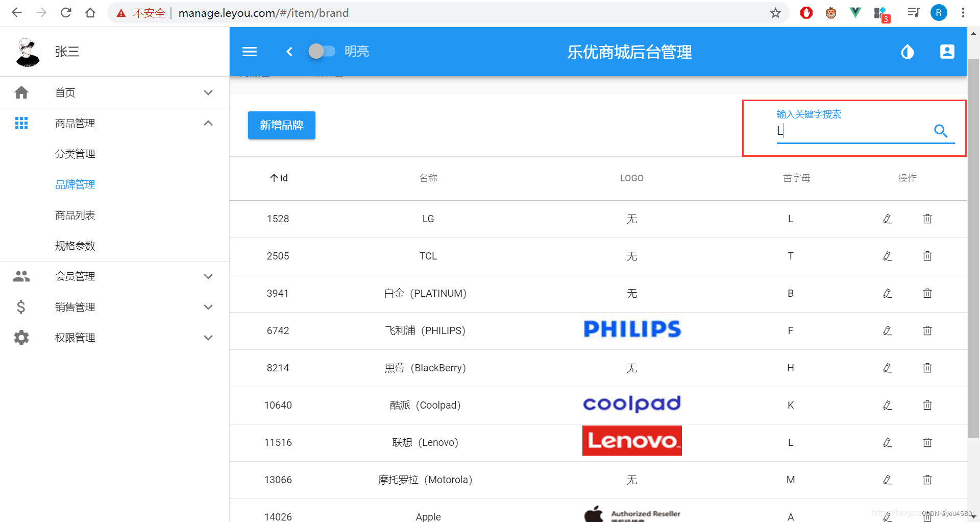Open the hamburger navigation menu
Screen dimensions: 980x522
click(249, 52)
